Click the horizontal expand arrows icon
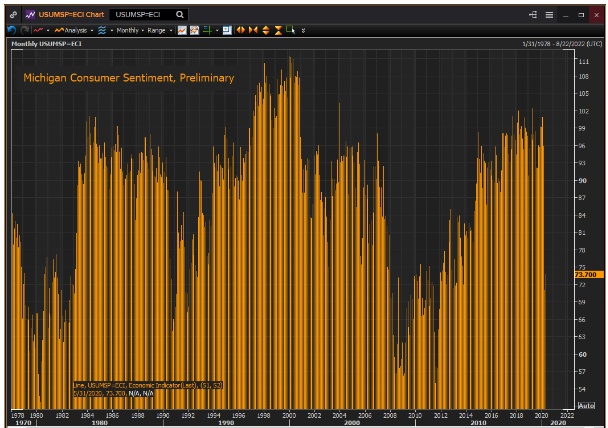608x428 pixels. [241, 31]
